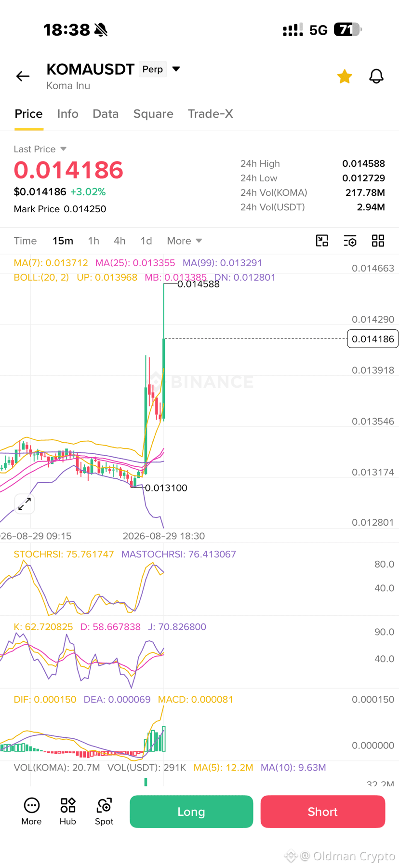The width and height of the screenshot is (399, 868).
Task: Tap the volume MA(5) label
Action: click(223, 767)
